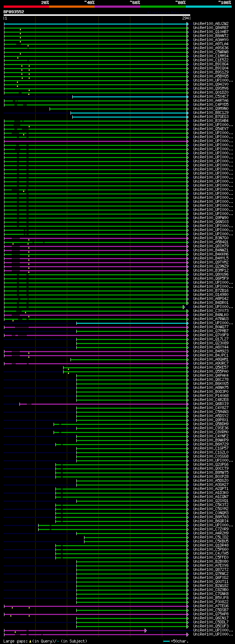Click the cyan alignment bar for A8J2W2

click(x=96, y=24)
